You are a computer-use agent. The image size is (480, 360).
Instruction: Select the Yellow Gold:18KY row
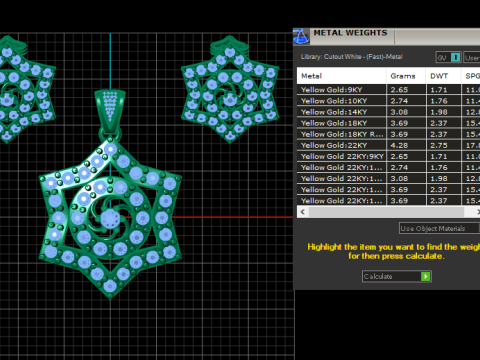pyautogui.click(x=388, y=123)
